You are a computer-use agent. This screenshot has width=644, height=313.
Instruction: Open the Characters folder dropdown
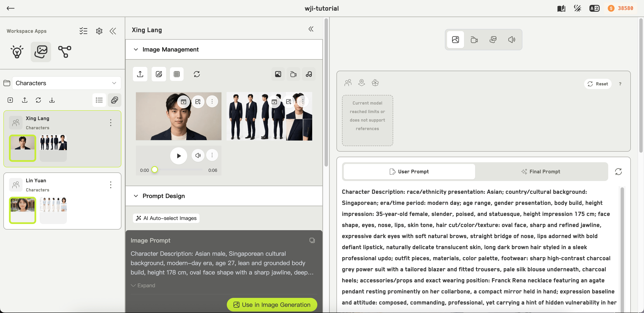tap(66, 83)
